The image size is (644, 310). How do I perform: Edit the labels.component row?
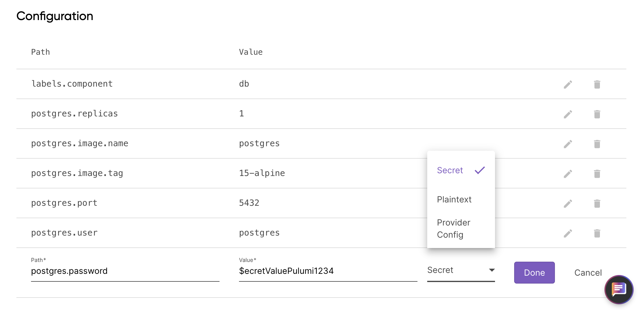click(x=568, y=84)
